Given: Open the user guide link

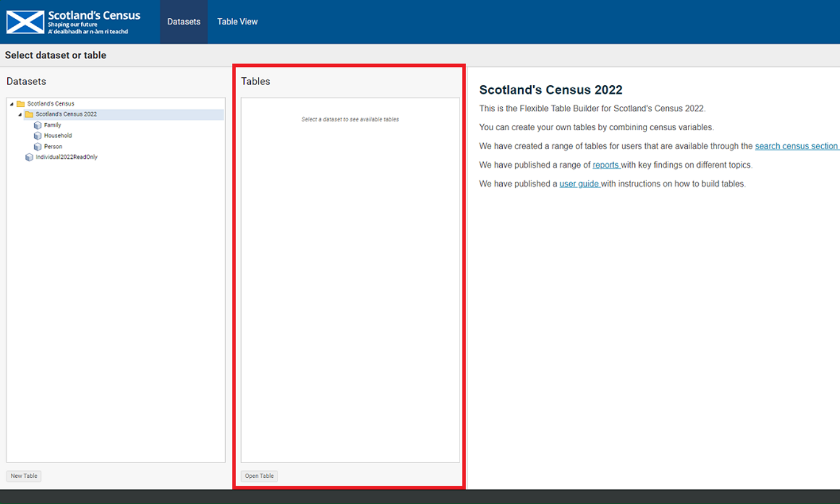Looking at the screenshot, I should click(x=579, y=184).
